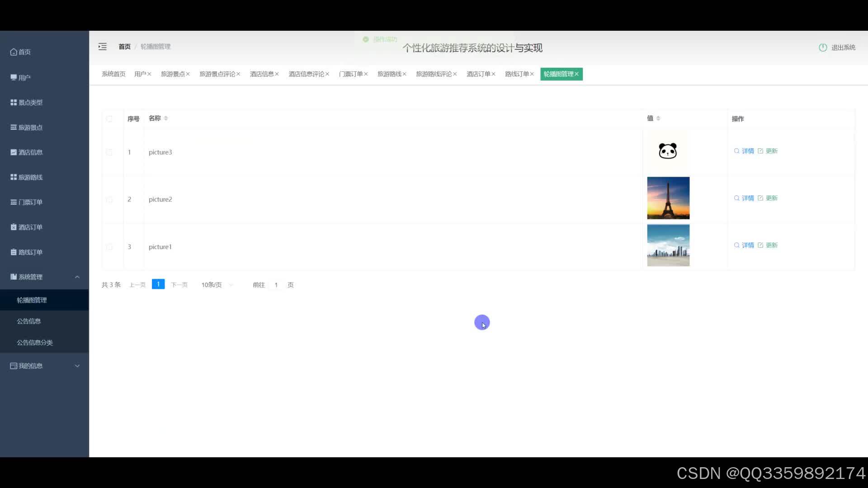
Task: Click the 下一页 pagination button
Action: pos(179,285)
